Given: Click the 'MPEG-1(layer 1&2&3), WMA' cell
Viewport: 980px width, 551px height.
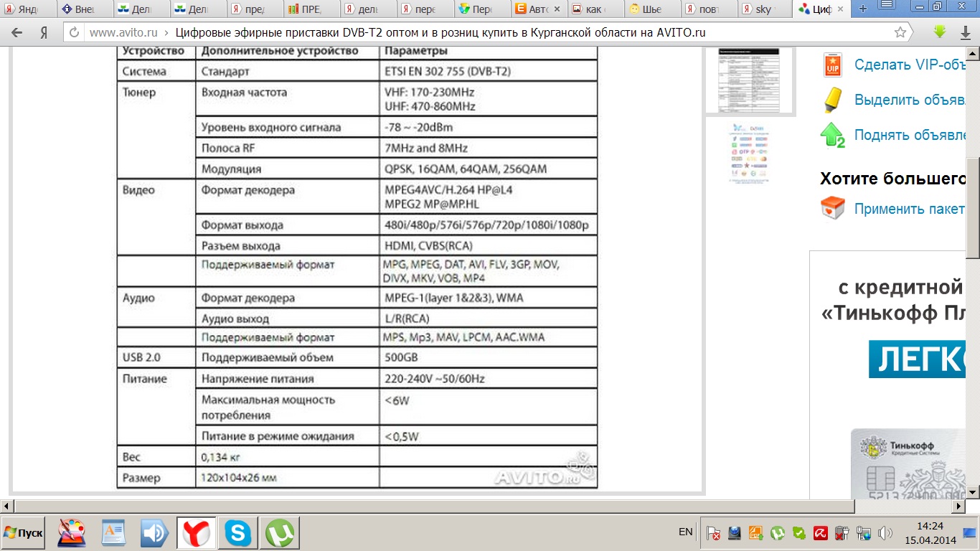Looking at the screenshot, I should tap(488, 298).
